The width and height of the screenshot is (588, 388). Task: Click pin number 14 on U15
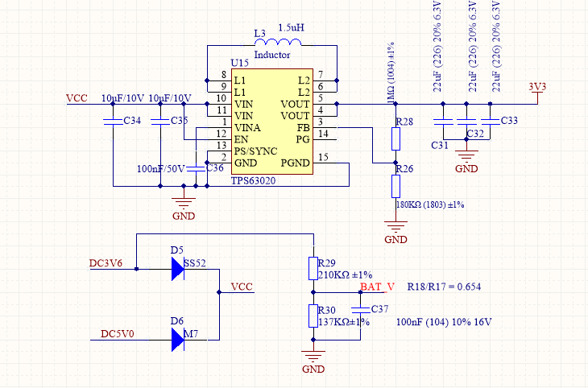(323, 134)
